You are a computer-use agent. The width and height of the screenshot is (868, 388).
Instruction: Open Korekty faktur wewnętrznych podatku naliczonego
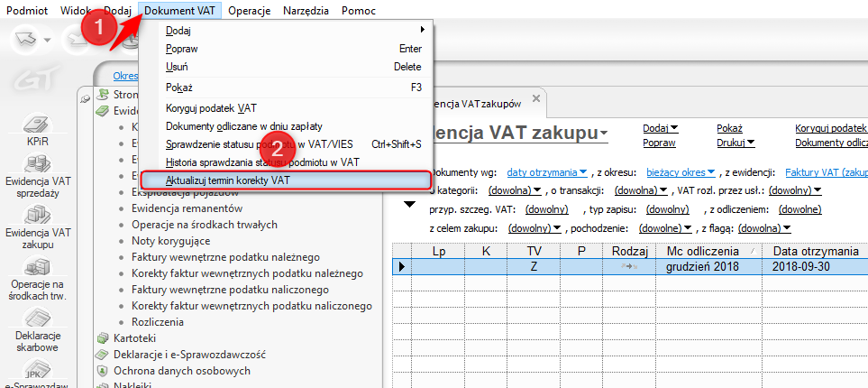pyautogui.click(x=251, y=305)
